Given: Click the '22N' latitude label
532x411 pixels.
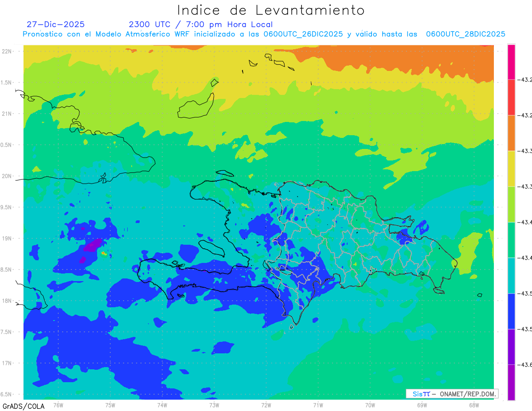Looking at the screenshot, I should pos(8,51).
